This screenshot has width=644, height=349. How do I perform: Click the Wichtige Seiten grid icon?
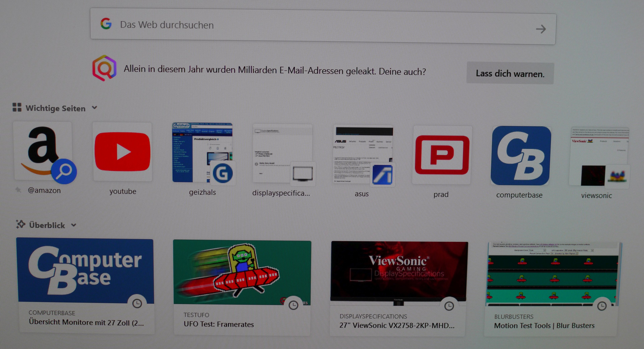pyautogui.click(x=17, y=107)
